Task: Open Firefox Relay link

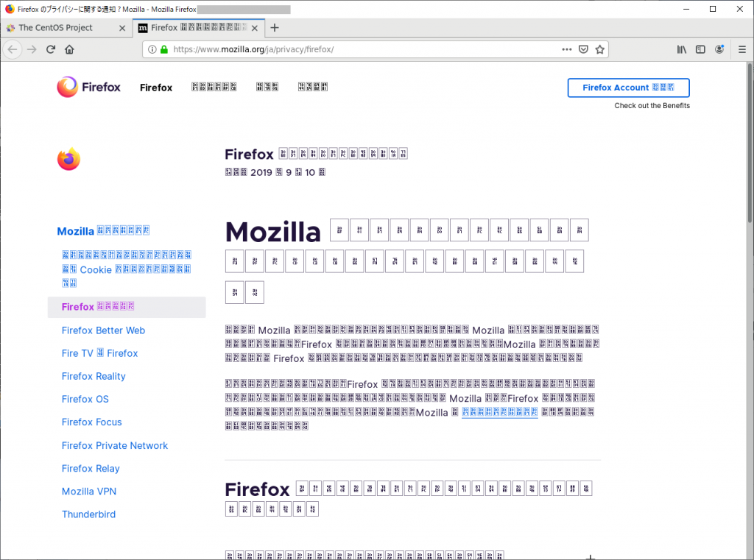Action: [91, 469]
